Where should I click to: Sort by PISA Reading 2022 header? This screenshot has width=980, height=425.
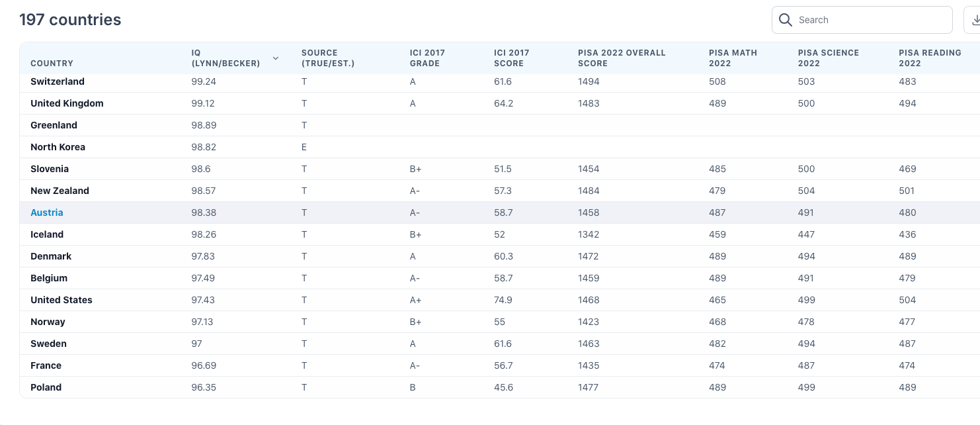(930, 58)
